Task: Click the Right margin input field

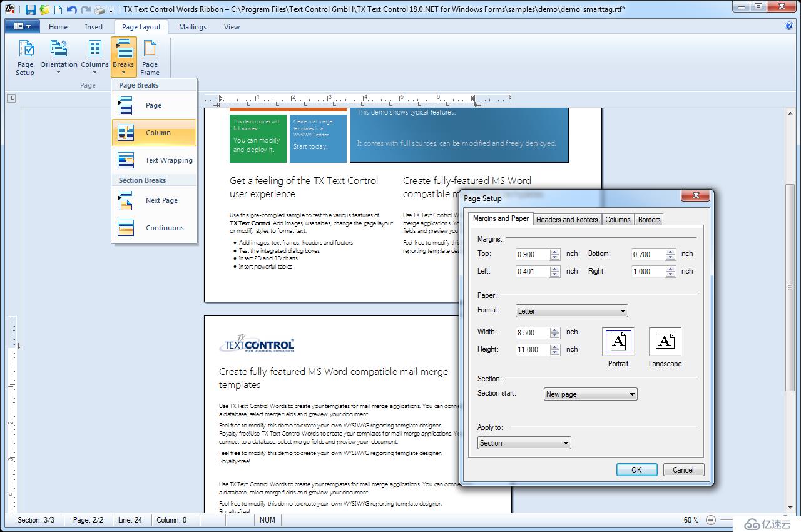Action: click(648, 272)
